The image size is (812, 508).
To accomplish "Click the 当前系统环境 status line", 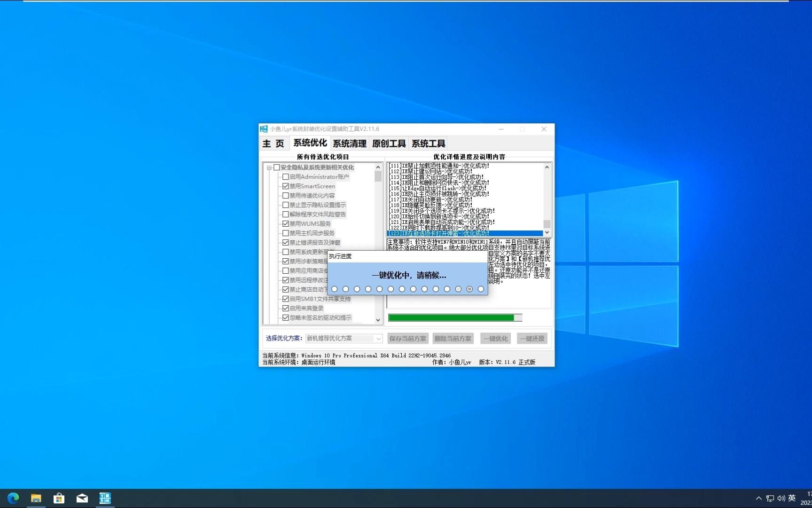I will tap(299, 362).
